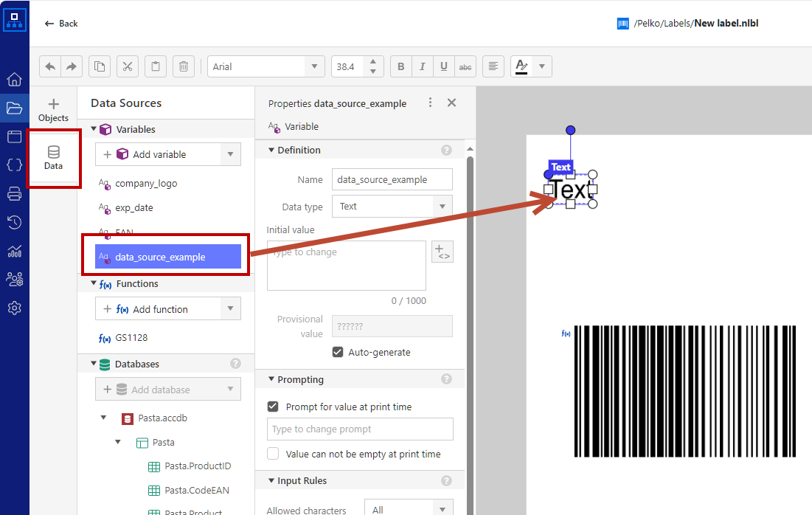Image resolution: width=812 pixels, height=515 pixels.
Task: Click the Cut scissors icon
Action: tap(127, 66)
